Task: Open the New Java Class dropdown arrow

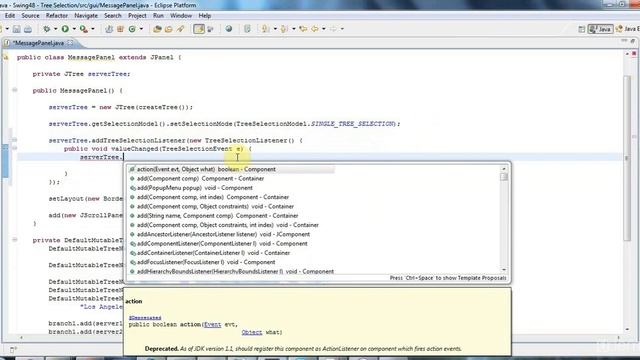Action: tap(141, 29)
